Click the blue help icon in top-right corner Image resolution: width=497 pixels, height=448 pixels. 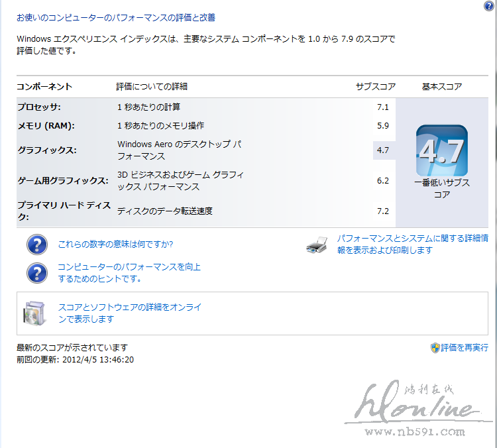click(488, 6)
